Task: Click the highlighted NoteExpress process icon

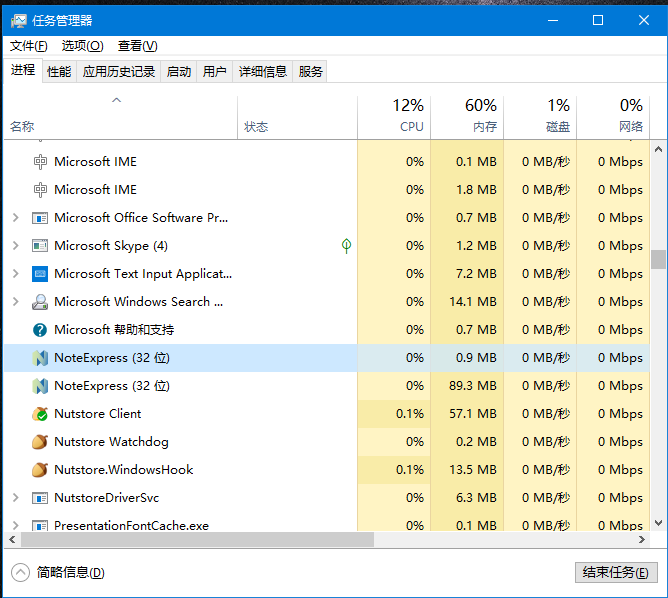Action: [x=40, y=358]
